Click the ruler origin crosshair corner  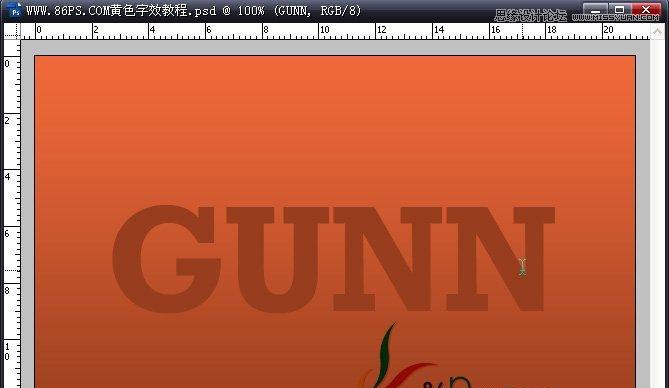point(12,31)
